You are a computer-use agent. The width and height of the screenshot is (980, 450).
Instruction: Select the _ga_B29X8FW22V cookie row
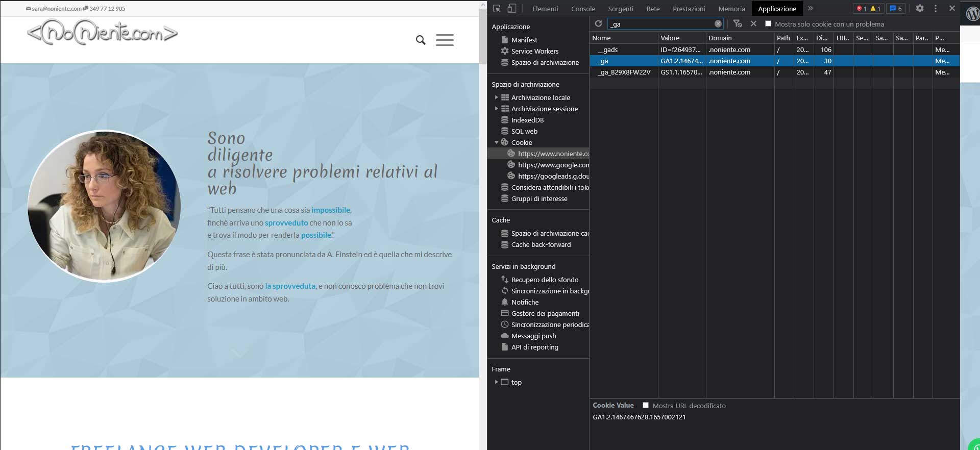(625, 72)
